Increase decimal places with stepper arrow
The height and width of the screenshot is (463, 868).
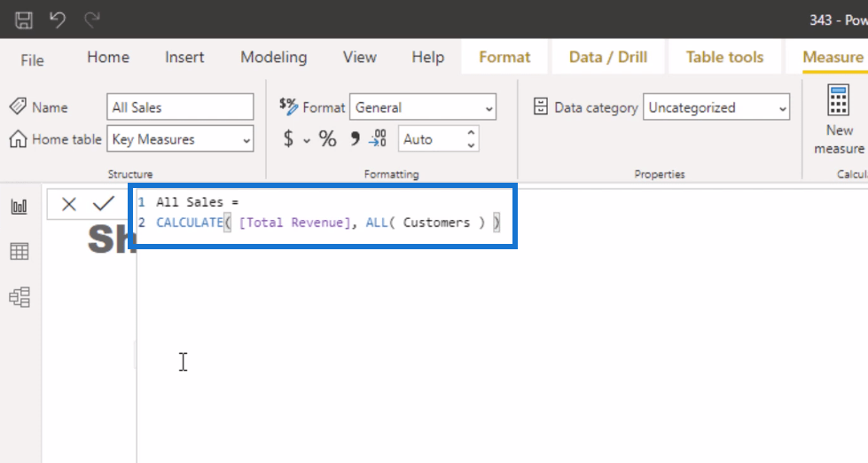(471, 133)
